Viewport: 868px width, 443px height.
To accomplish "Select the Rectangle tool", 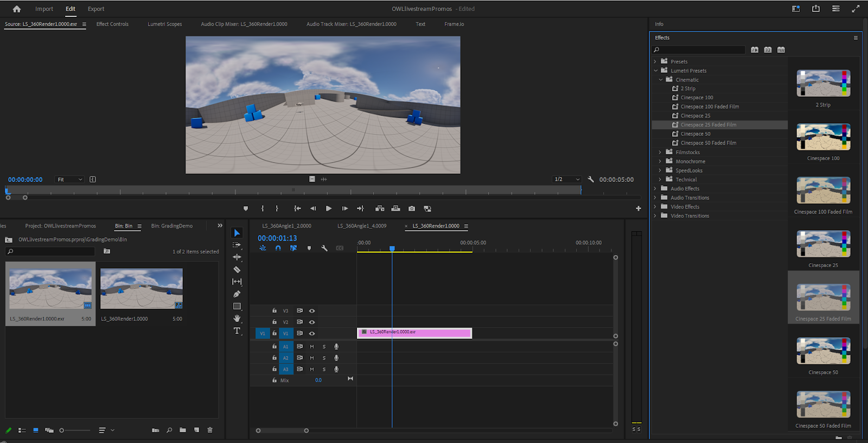I will click(237, 306).
